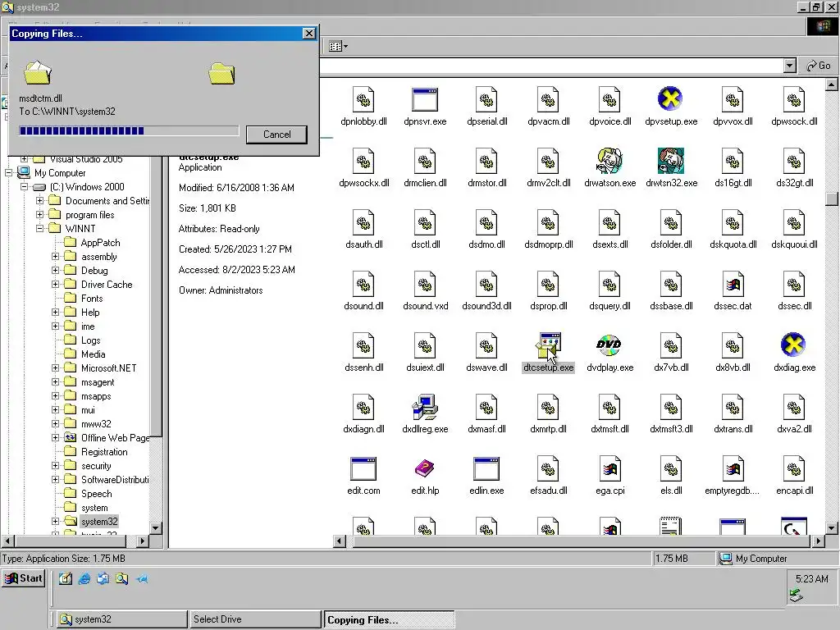Click file list horizontal scrollbar right arrow
The width and height of the screenshot is (840, 630).
pyautogui.click(x=818, y=541)
